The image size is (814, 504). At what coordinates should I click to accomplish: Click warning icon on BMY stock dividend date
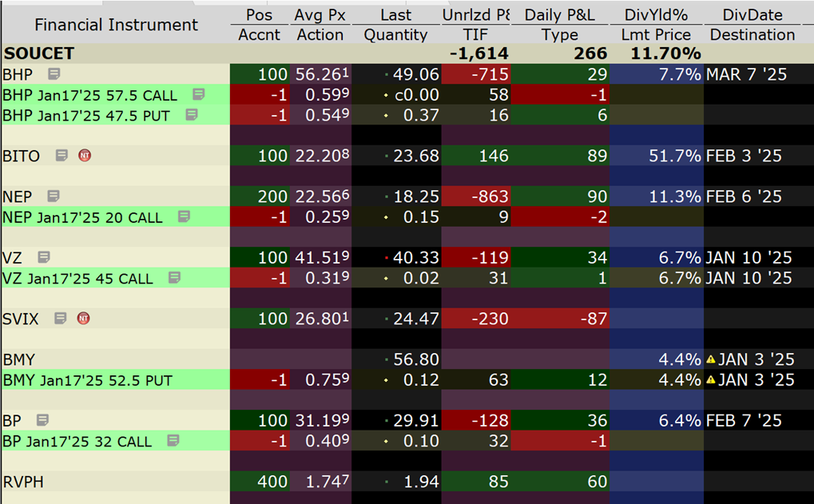[x=711, y=359]
